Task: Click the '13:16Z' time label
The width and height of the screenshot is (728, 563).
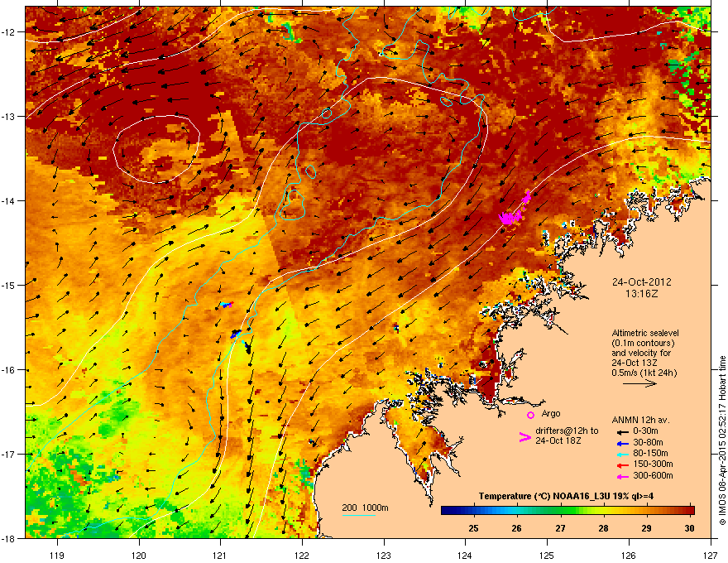Action: [x=642, y=294]
